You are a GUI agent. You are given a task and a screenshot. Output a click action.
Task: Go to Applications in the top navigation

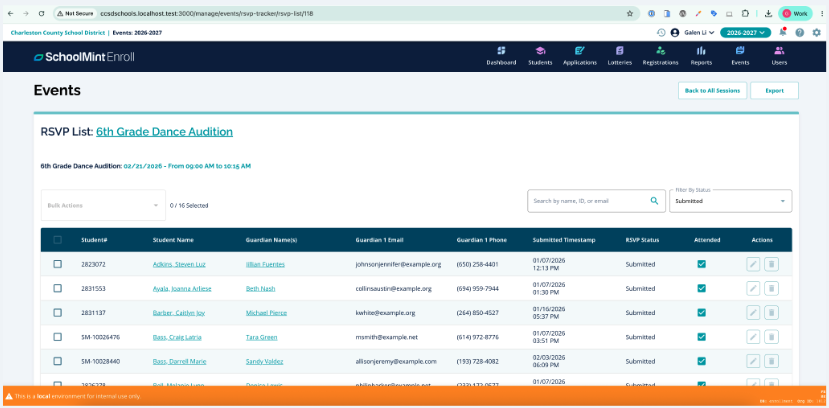579,56
